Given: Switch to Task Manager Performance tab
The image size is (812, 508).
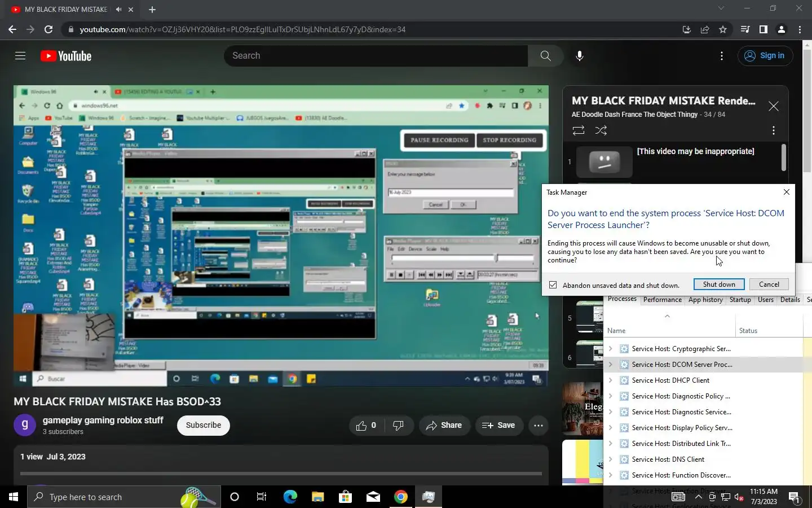Looking at the screenshot, I should 663,300.
